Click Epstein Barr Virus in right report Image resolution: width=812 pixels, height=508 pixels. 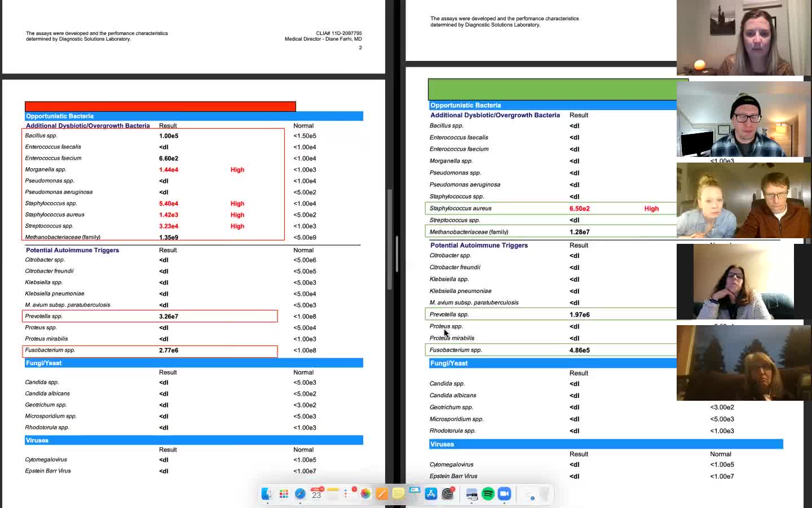coord(453,476)
